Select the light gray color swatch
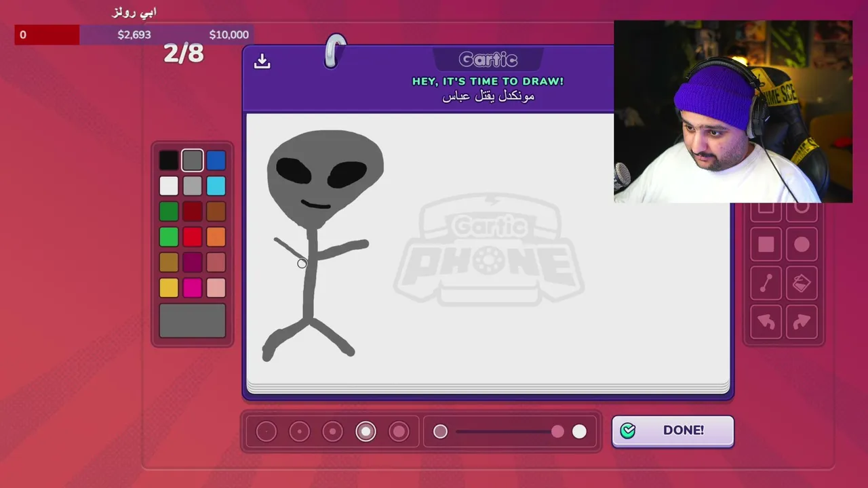This screenshot has height=488, width=868. click(193, 186)
